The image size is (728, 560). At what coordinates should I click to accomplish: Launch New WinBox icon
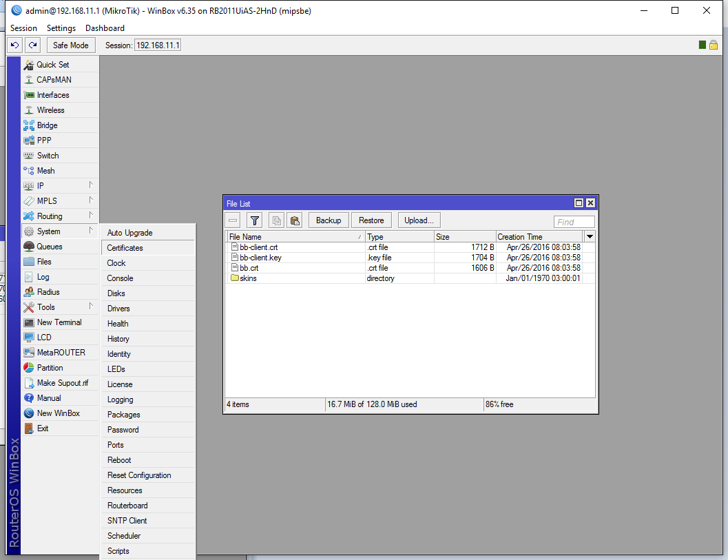[29, 413]
